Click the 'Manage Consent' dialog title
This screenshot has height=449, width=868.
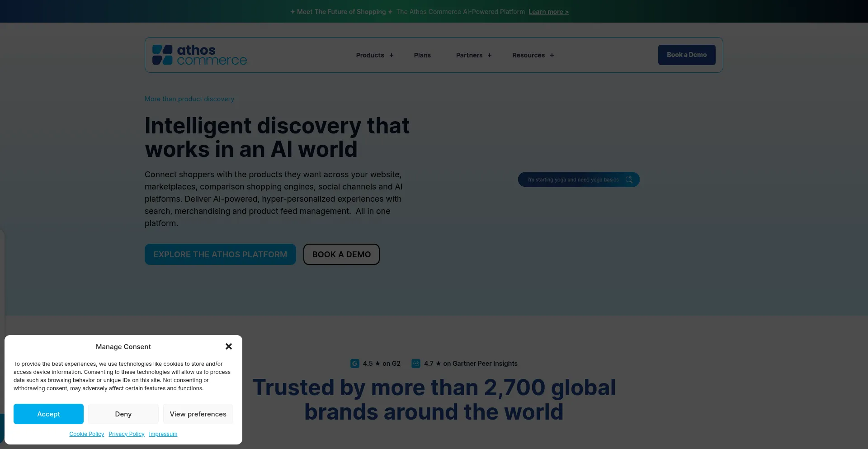[x=123, y=347]
